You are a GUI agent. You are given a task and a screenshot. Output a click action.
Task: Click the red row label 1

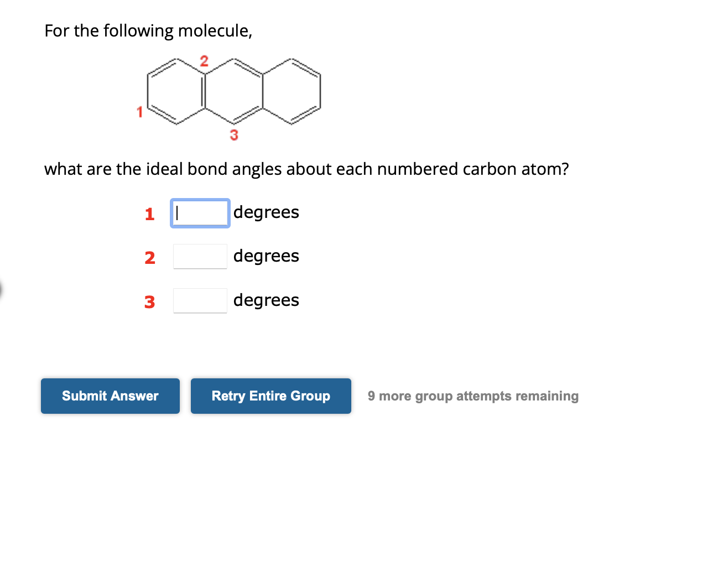pyautogui.click(x=149, y=215)
